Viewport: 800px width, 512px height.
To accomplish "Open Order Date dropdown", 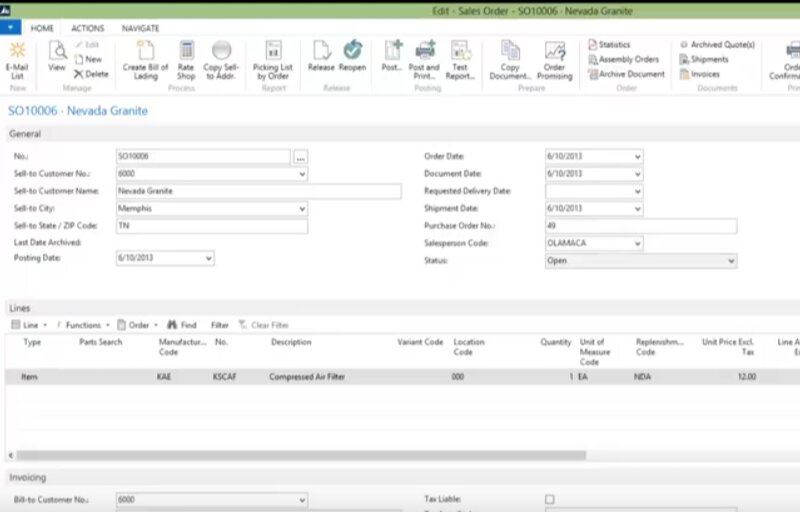I will pos(637,157).
